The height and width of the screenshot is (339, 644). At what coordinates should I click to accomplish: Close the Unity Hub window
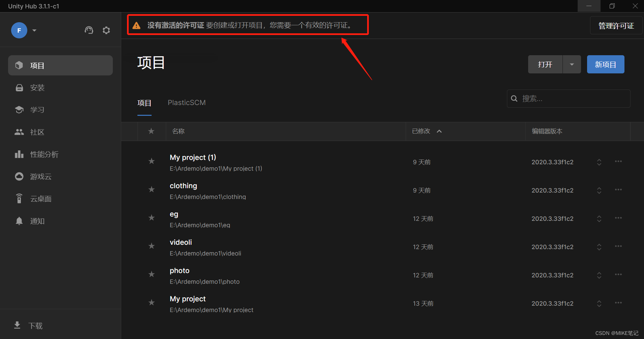click(635, 6)
